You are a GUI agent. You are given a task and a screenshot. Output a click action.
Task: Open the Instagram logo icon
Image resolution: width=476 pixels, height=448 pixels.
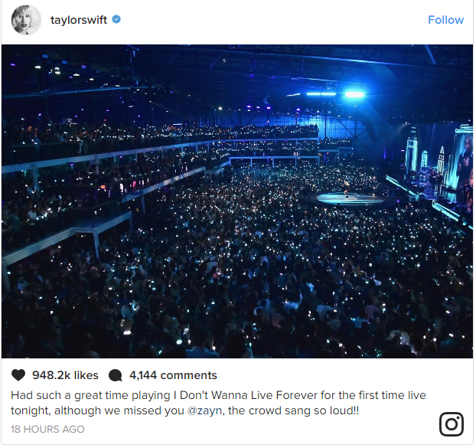coord(452,424)
